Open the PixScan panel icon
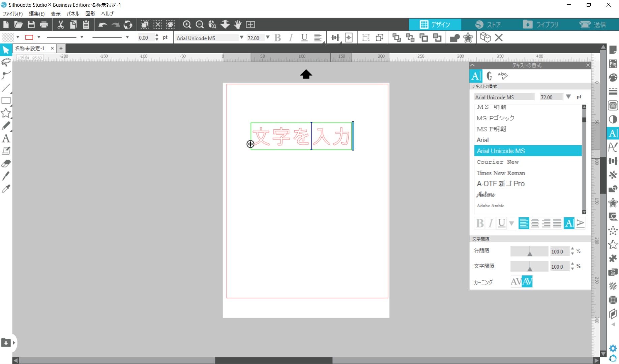This screenshot has width=619, height=364. (x=613, y=64)
